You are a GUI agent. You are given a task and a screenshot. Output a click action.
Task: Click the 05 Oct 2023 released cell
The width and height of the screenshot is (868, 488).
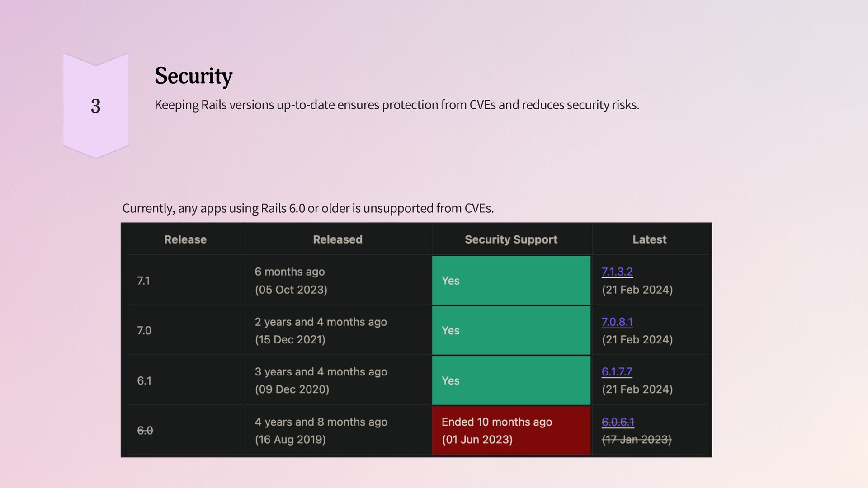[x=291, y=290]
